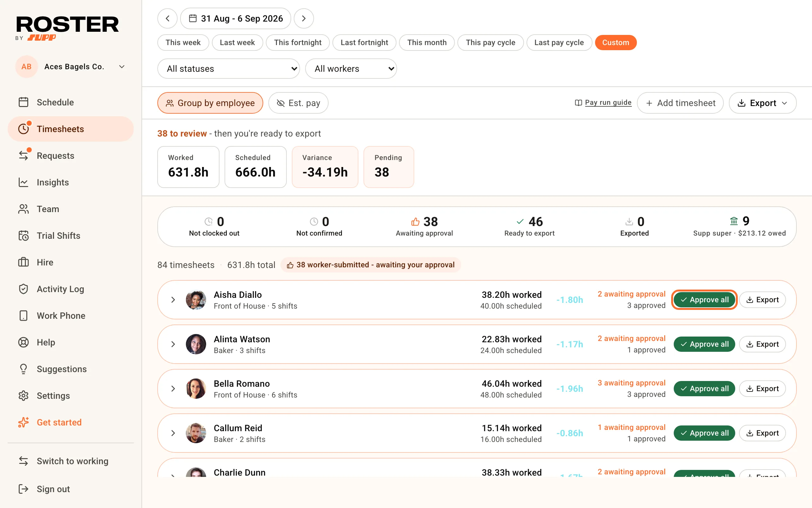Screen dimensions: 812x508
Task: Click the Help lifebuoy icon
Action: coord(23,342)
